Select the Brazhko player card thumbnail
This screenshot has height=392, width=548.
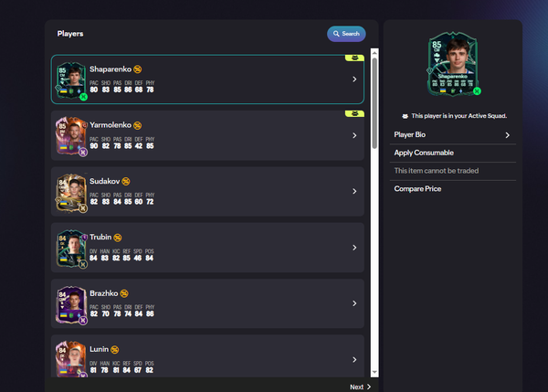point(71,303)
